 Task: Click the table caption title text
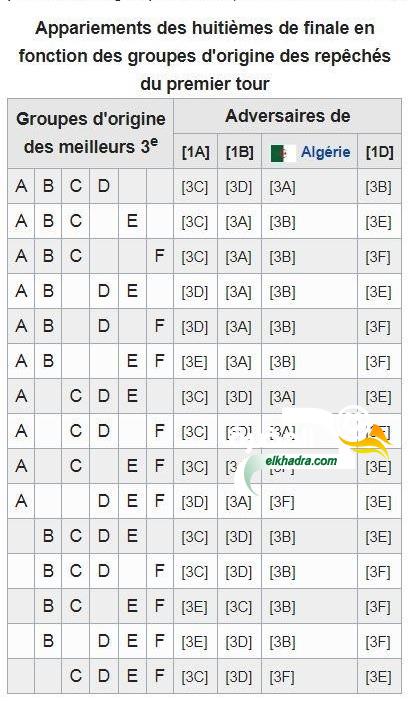tap(205, 56)
